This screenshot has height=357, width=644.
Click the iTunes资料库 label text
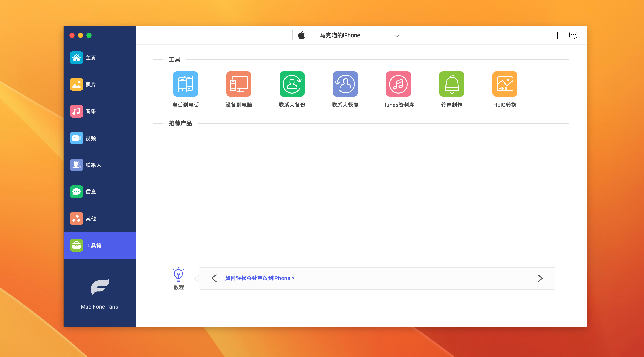point(398,105)
